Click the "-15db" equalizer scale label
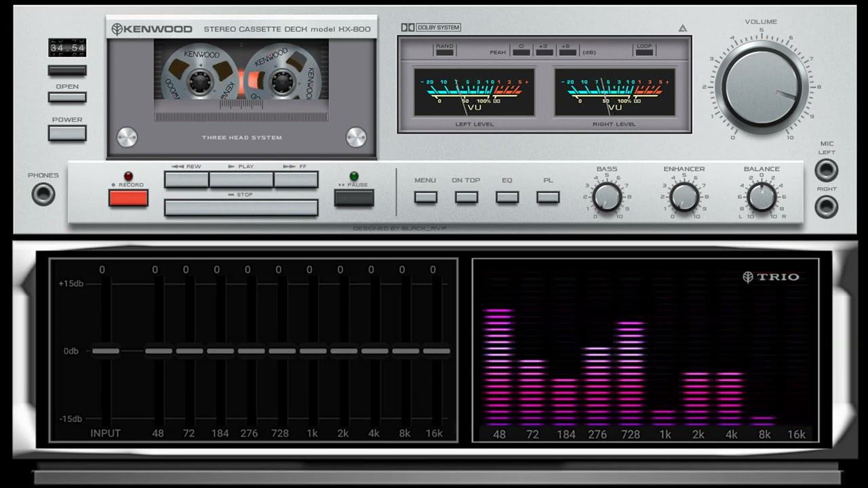The height and width of the screenshot is (488, 868). [x=71, y=419]
